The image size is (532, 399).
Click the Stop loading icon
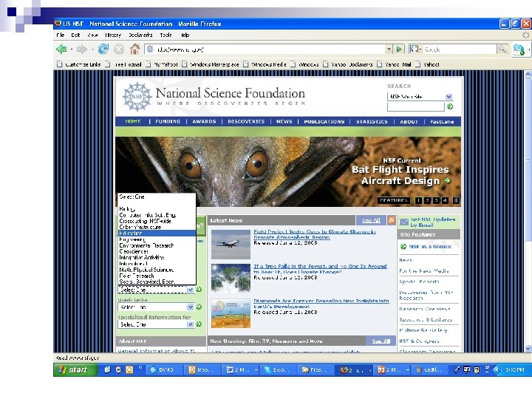point(119,50)
